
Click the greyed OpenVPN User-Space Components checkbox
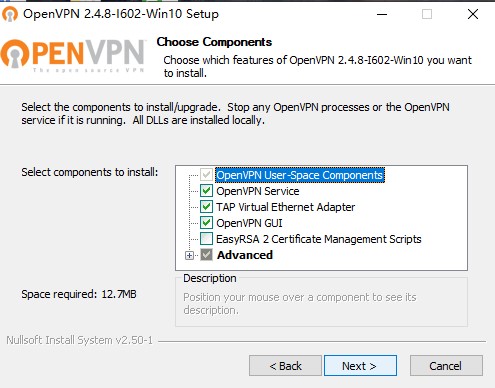[x=206, y=175]
